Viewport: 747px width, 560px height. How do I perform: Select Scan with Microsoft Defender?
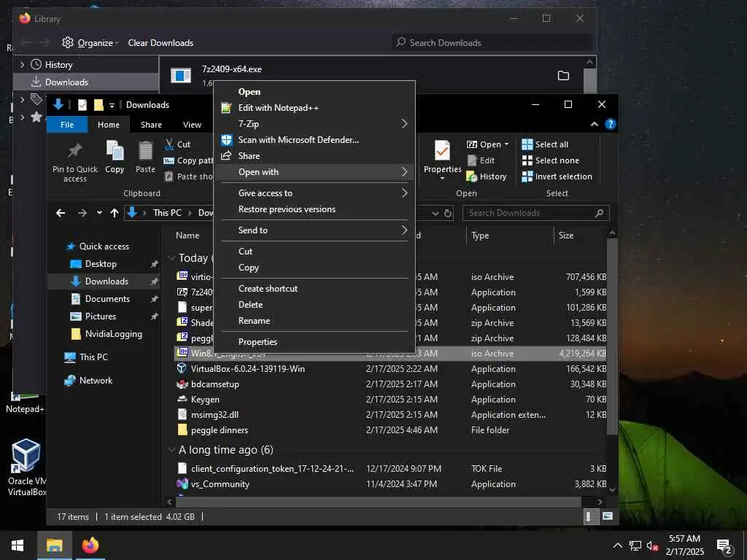[298, 140]
